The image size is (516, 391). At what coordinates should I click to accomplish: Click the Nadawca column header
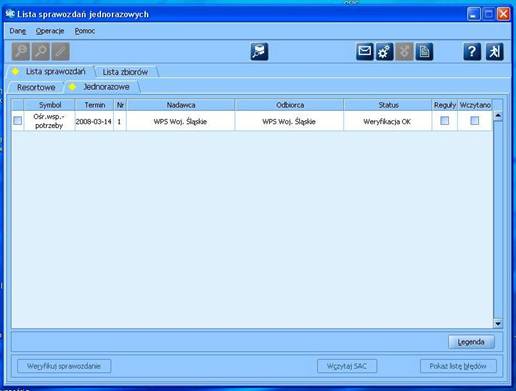pyautogui.click(x=181, y=105)
